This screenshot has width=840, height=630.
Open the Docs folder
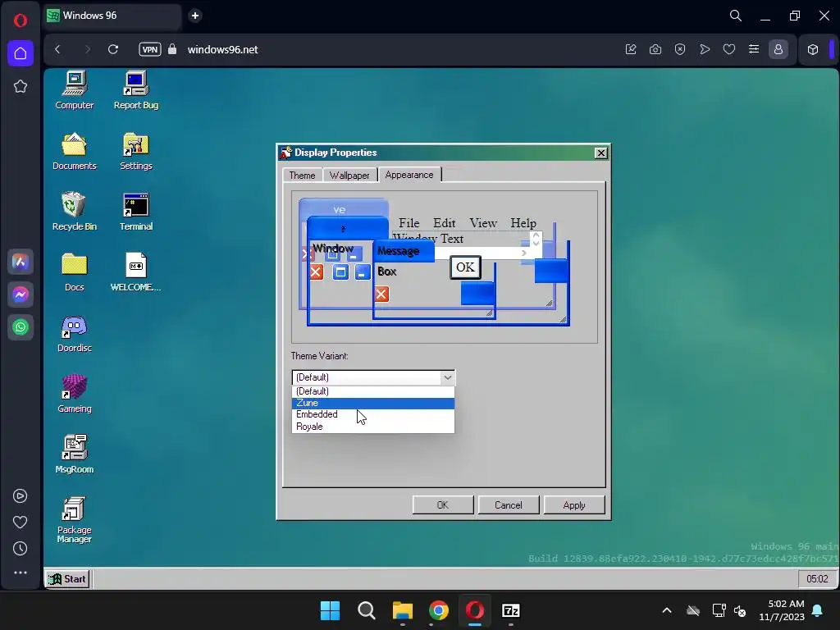click(75, 272)
